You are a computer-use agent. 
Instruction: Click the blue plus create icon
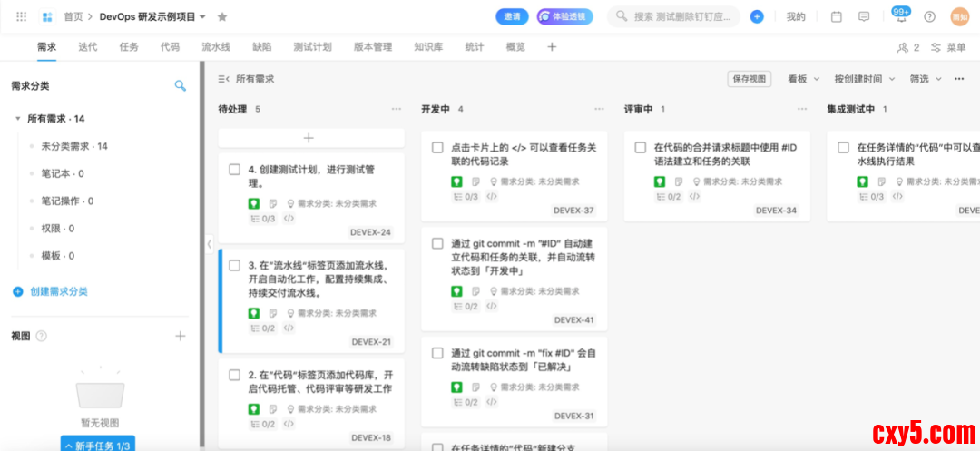click(x=757, y=16)
